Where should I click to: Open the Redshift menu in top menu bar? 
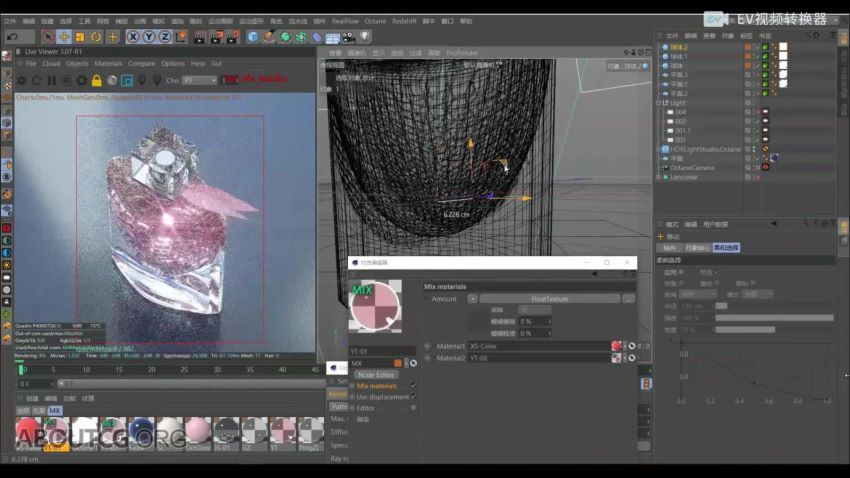point(404,21)
